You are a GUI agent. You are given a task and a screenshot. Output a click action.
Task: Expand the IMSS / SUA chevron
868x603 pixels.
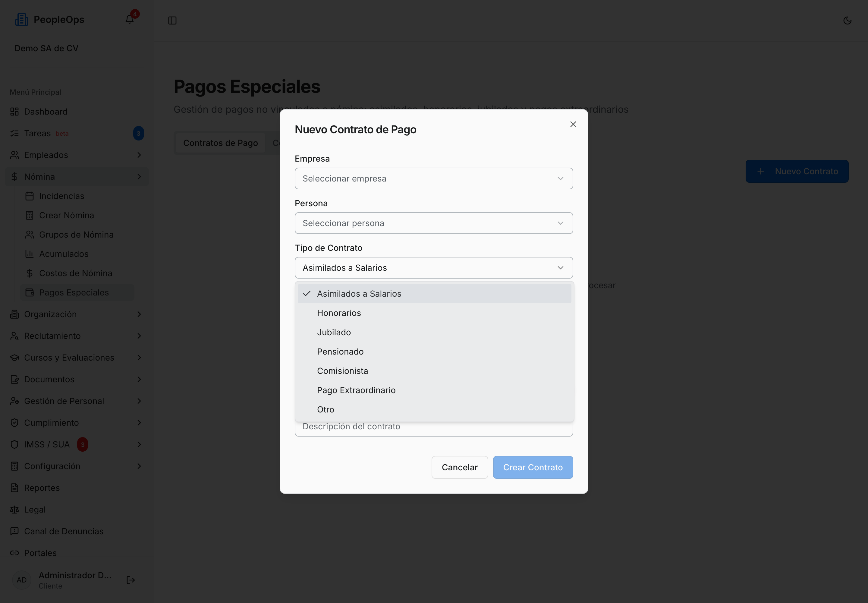click(x=139, y=444)
